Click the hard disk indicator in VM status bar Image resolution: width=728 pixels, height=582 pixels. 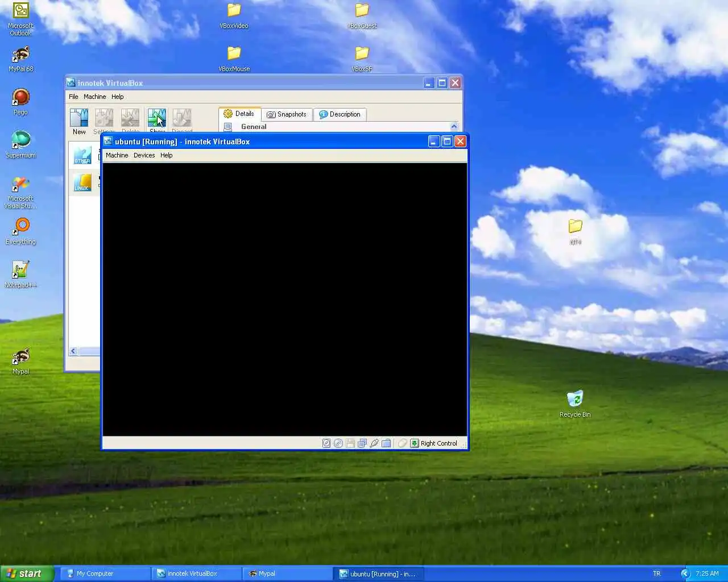coord(326,443)
